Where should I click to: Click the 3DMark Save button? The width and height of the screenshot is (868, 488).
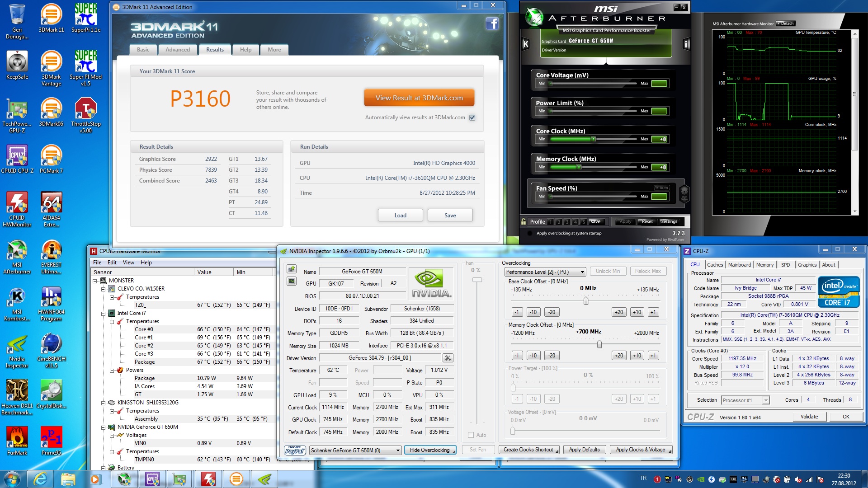[450, 216]
